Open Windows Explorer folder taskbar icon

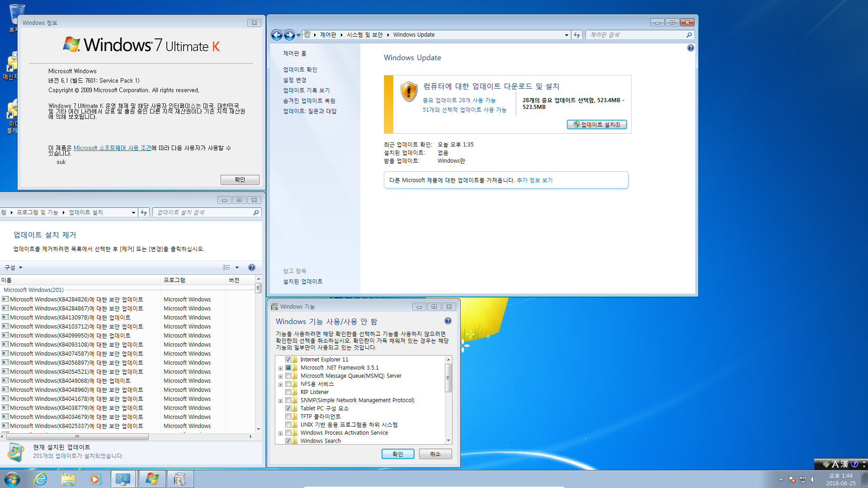pyautogui.click(x=68, y=479)
